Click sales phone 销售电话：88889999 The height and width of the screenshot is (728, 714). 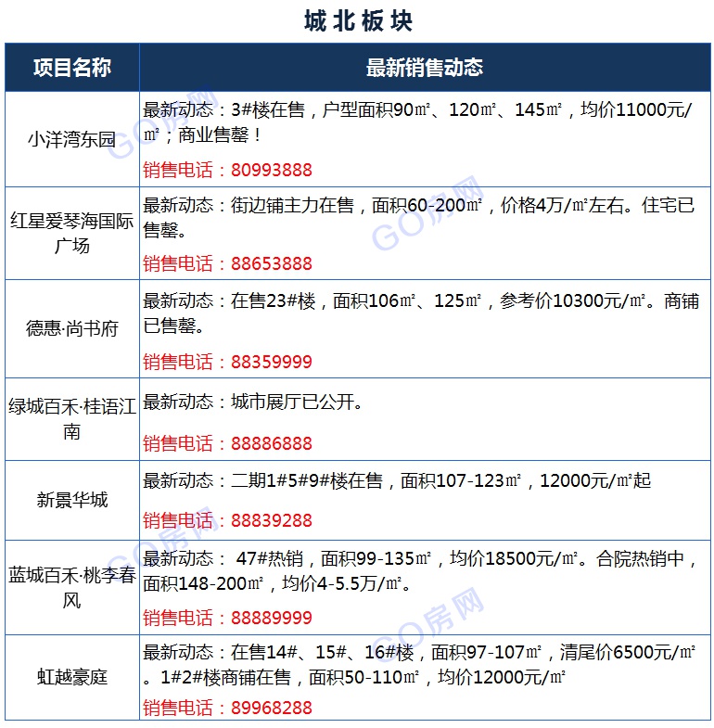pyautogui.click(x=227, y=618)
